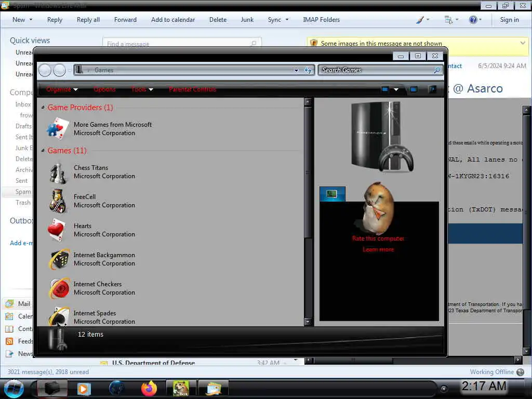Select the Internet Checkers icon

tap(58, 288)
